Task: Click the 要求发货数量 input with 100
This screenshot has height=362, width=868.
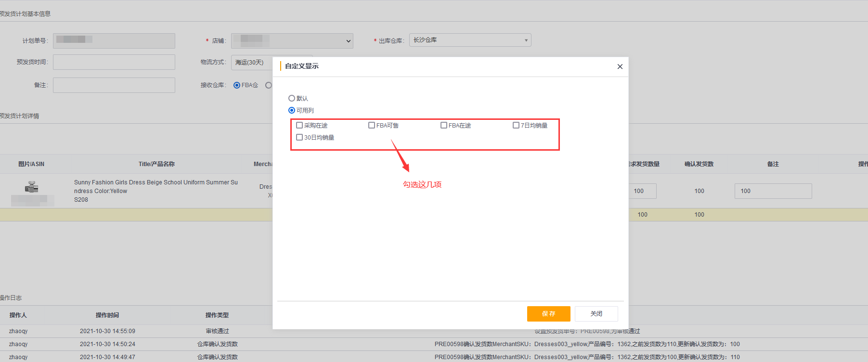Action: 642,191
